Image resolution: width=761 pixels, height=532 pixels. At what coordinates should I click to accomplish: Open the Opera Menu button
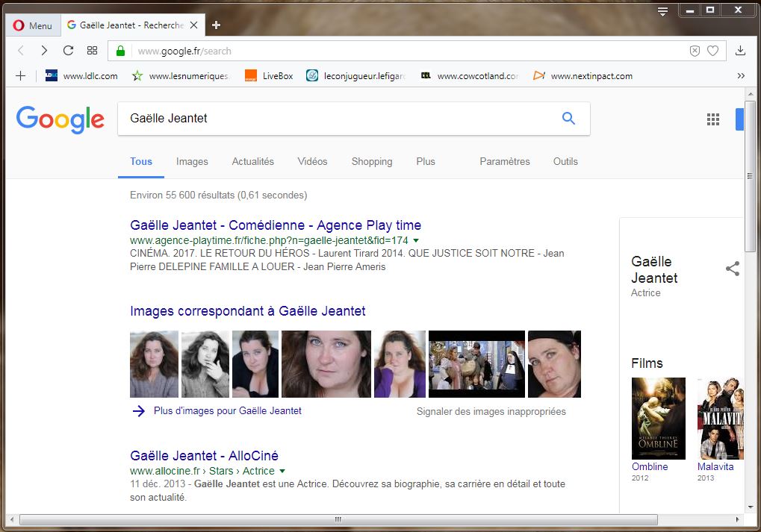point(33,25)
